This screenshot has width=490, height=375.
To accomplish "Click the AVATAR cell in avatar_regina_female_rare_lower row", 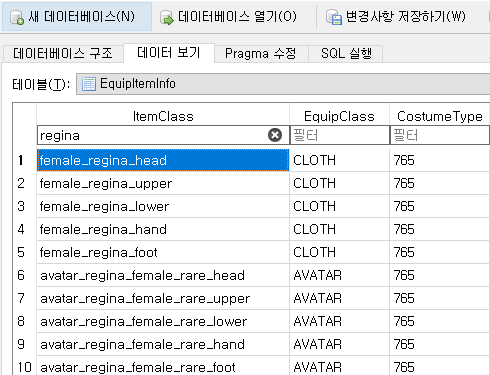I will click(x=340, y=321).
